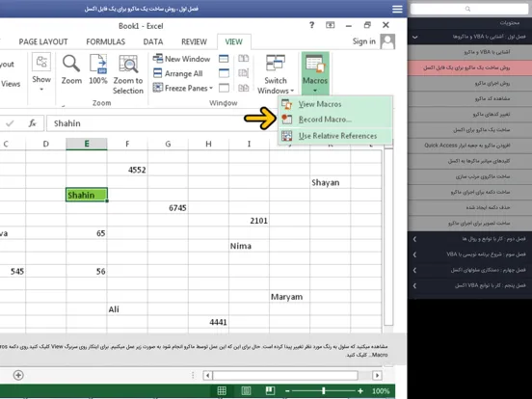Image resolution: width=532 pixels, height=399 pixels.
Task: Switch to the REVIEW ribbon tab
Action: (194, 41)
